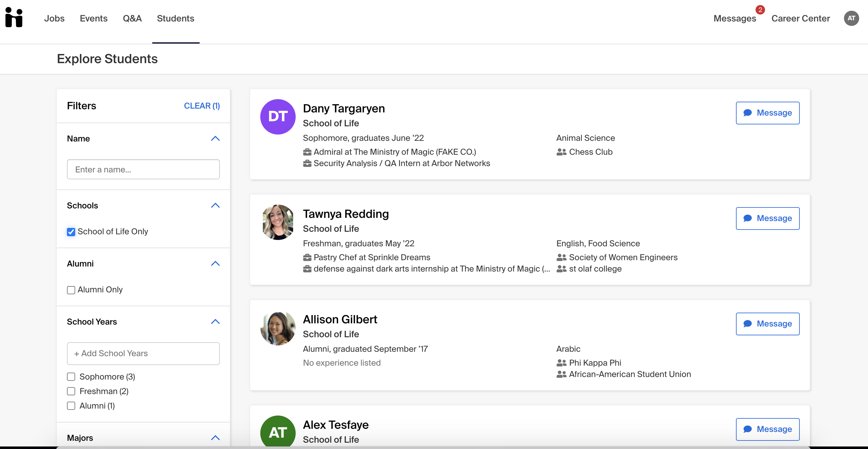Image resolution: width=868 pixels, height=449 pixels.
Task: Collapse the Name filter section
Action: [x=215, y=138]
